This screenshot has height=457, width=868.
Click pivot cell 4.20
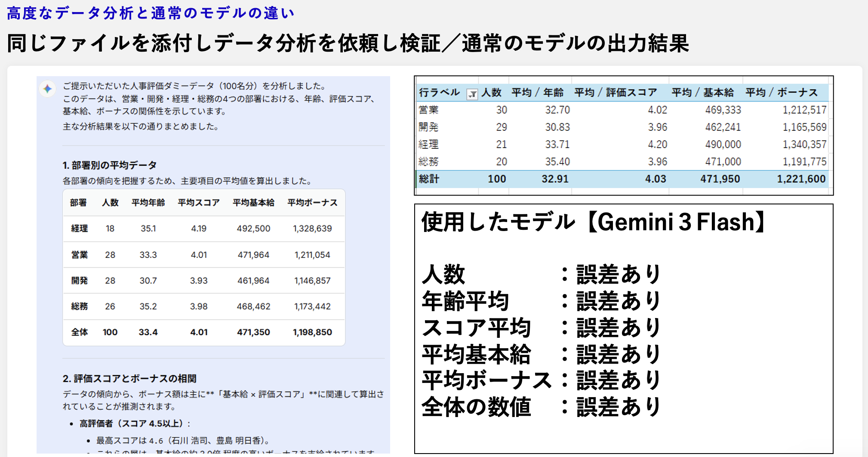tap(657, 144)
